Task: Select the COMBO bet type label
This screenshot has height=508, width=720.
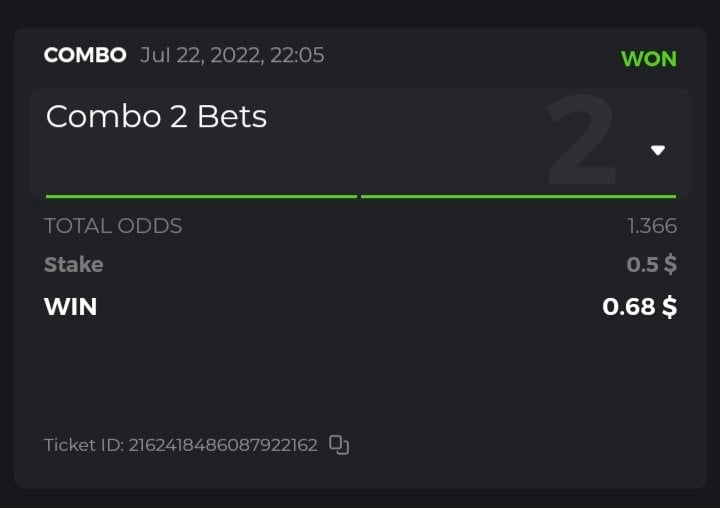Action: coord(85,55)
